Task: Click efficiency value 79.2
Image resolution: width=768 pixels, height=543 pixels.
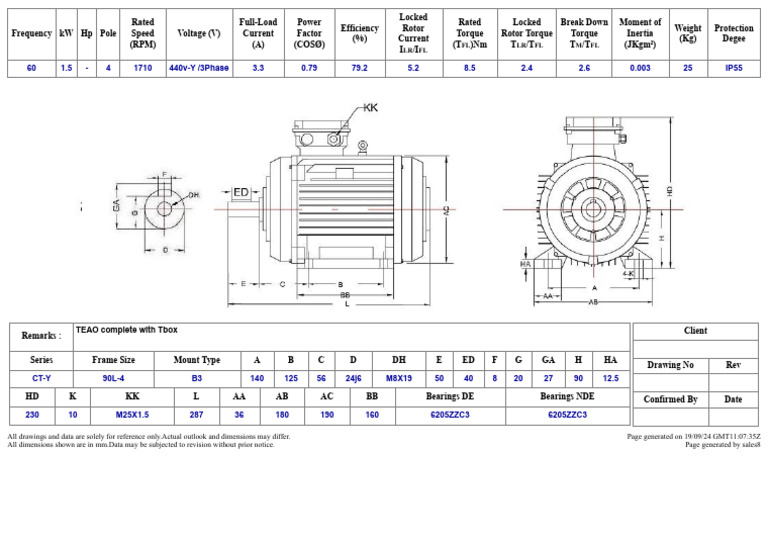Action: (x=360, y=68)
